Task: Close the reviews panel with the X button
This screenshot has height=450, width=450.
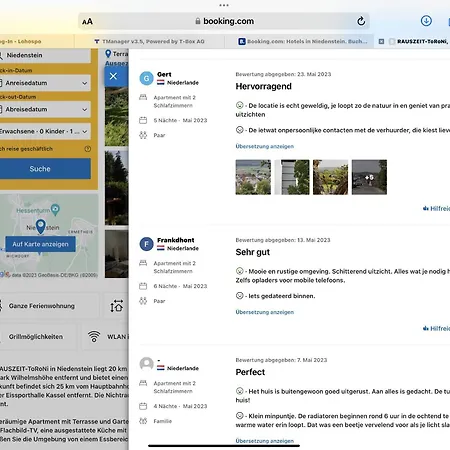Action: [113, 76]
